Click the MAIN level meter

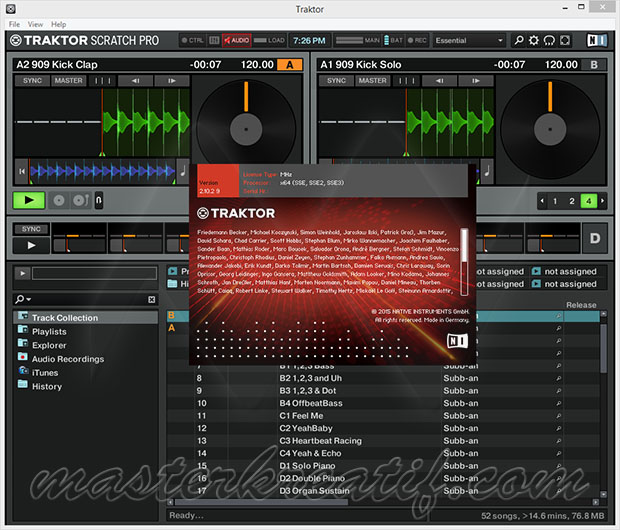click(357, 40)
